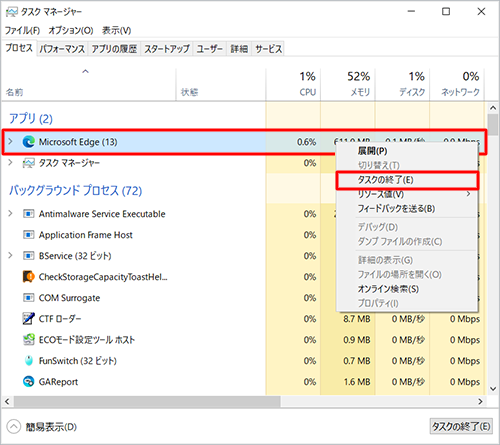Click the BService (32 ビット) icon

[28, 256]
